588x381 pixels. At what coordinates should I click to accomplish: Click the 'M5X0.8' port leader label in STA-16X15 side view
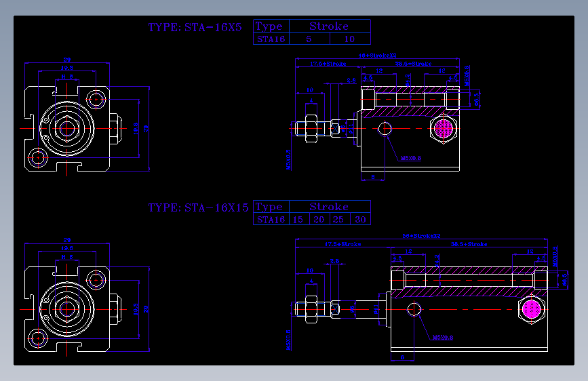click(x=442, y=337)
